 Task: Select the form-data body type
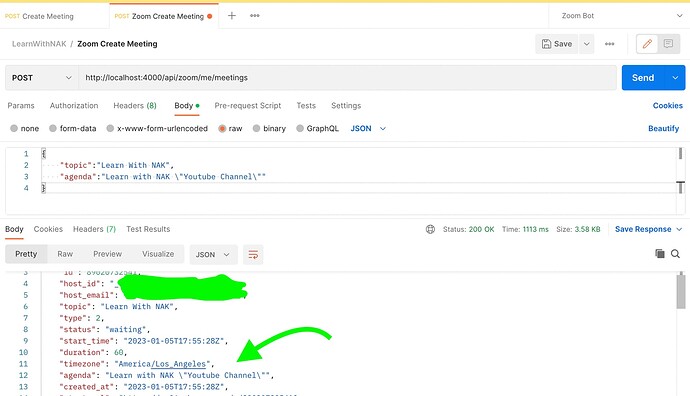point(73,128)
